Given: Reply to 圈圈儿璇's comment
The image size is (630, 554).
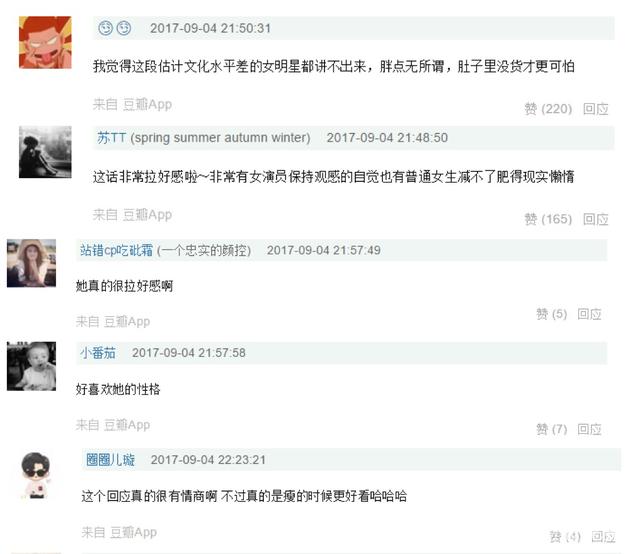Looking at the screenshot, I should pos(603,536).
